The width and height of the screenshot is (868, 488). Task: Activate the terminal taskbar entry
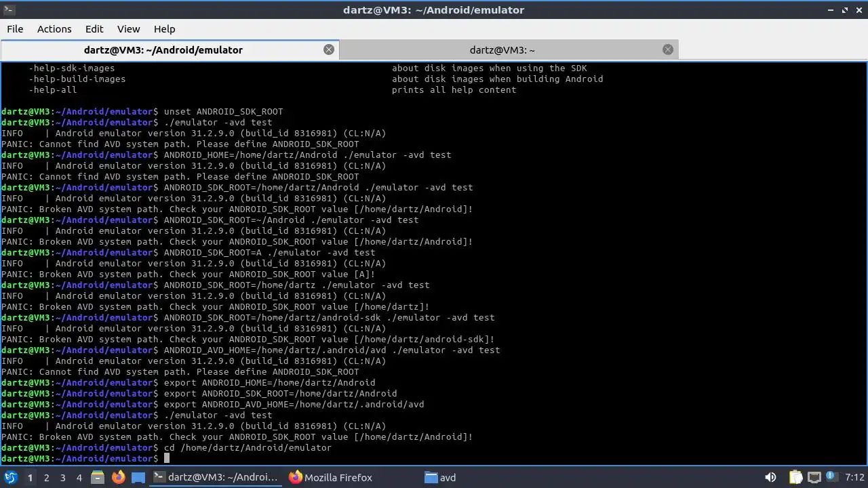[214, 477]
